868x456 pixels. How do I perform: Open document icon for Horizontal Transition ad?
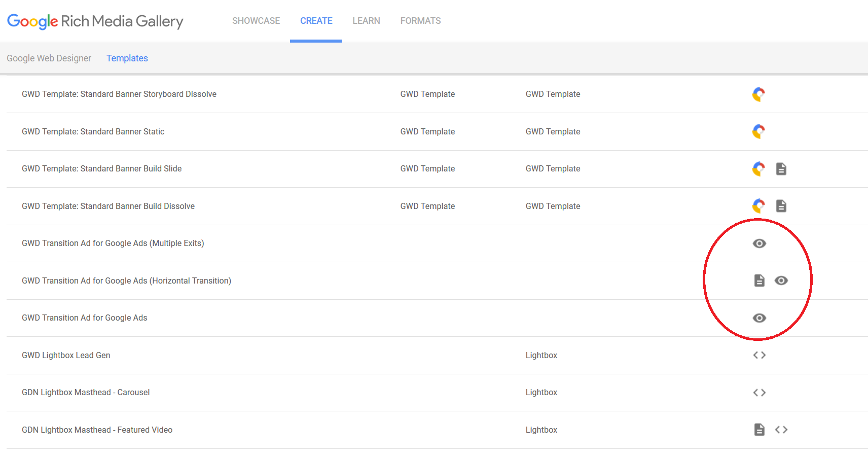[759, 280]
